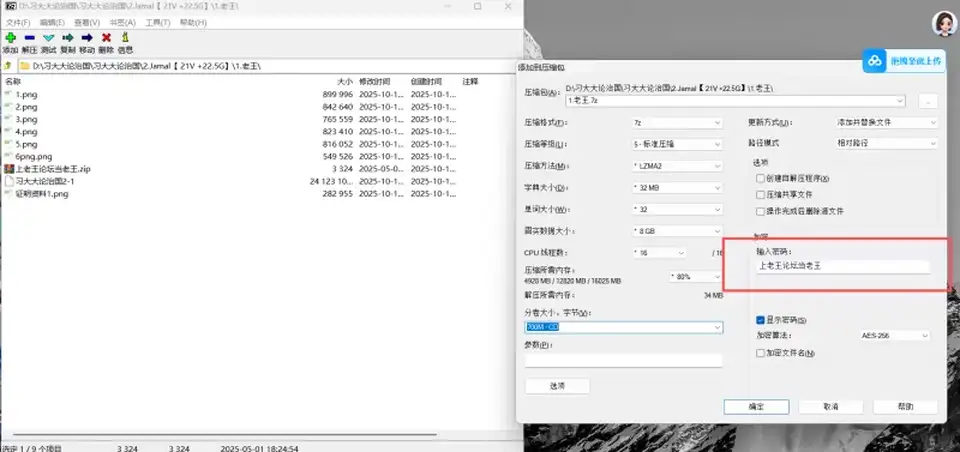This screenshot has height=452, width=960.
Task: Click the folder path address field
Action: tap(268, 66)
